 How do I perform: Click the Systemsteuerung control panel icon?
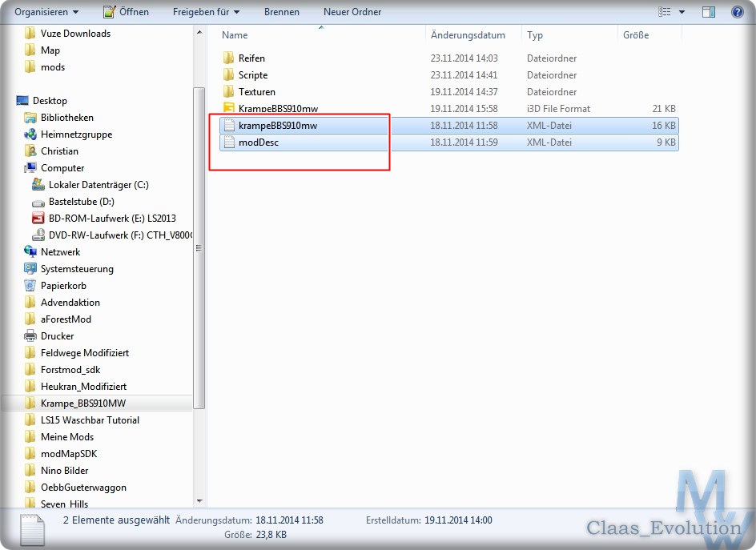point(30,269)
